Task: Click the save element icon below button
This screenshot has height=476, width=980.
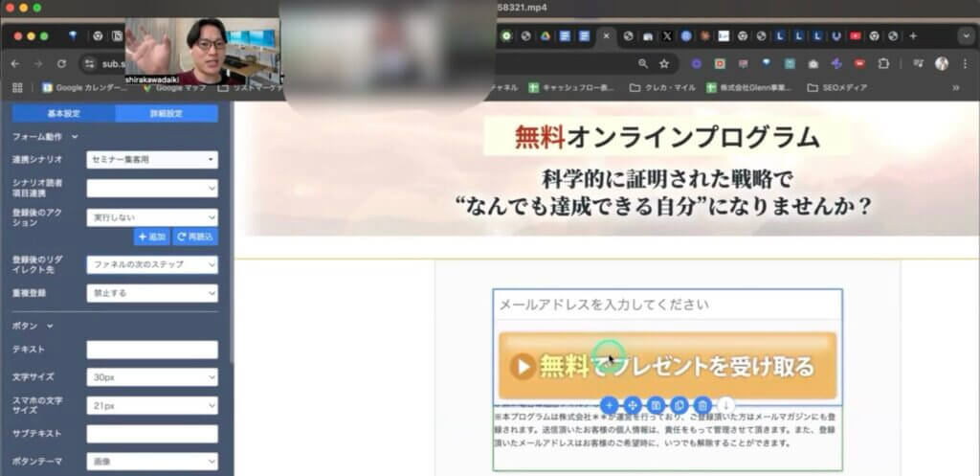Action: (x=657, y=405)
